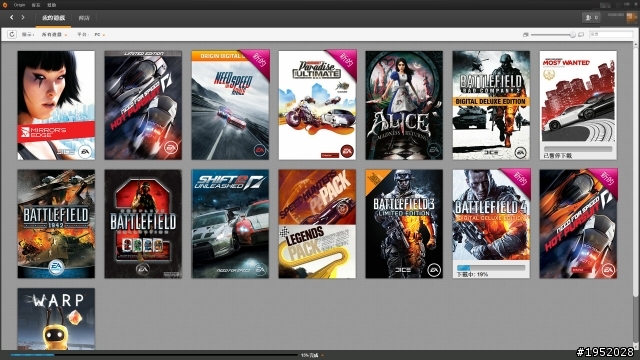Viewport: 640px width, 360px height.
Task: Click the EA logo on Battlefield 1942
Action: pyautogui.click(x=56, y=267)
